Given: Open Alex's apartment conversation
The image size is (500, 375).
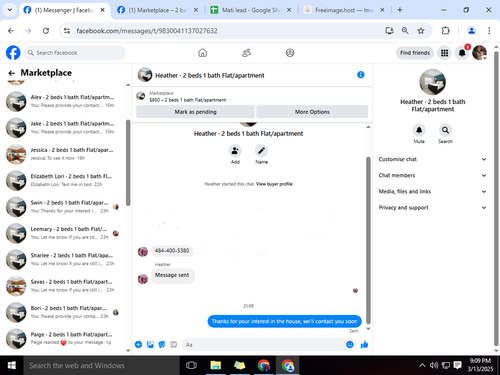Looking at the screenshot, I should (x=63, y=101).
